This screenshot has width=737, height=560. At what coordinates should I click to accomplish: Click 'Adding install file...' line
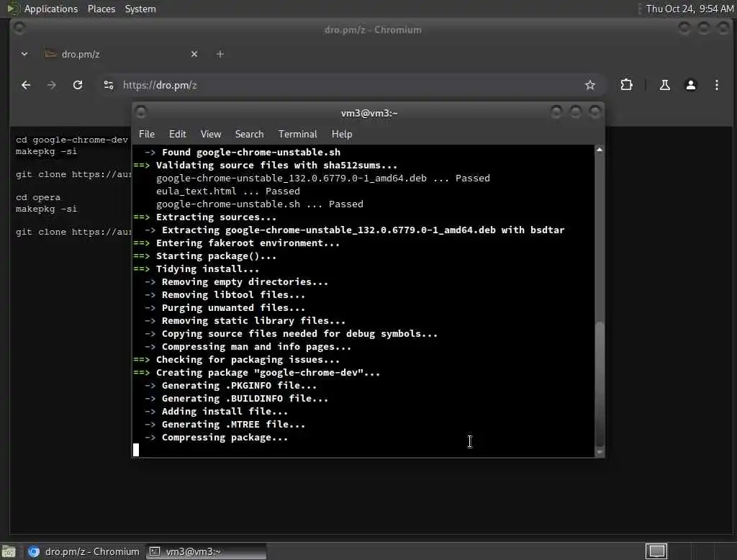pos(225,412)
